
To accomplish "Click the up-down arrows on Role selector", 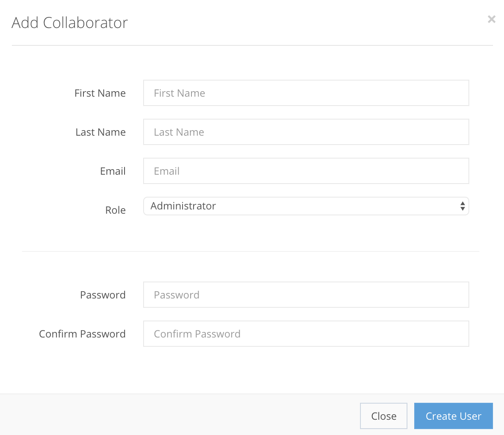I will pos(462,206).
